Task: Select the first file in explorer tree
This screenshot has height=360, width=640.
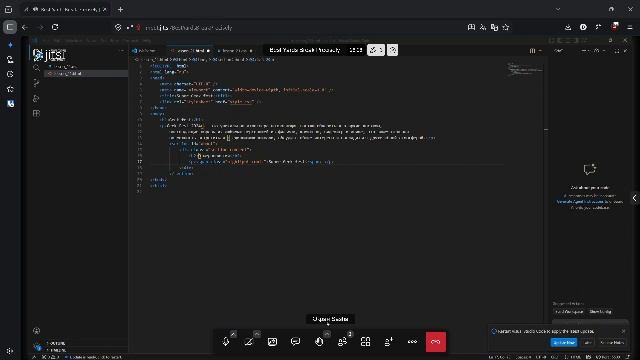Action: (86, 67)
